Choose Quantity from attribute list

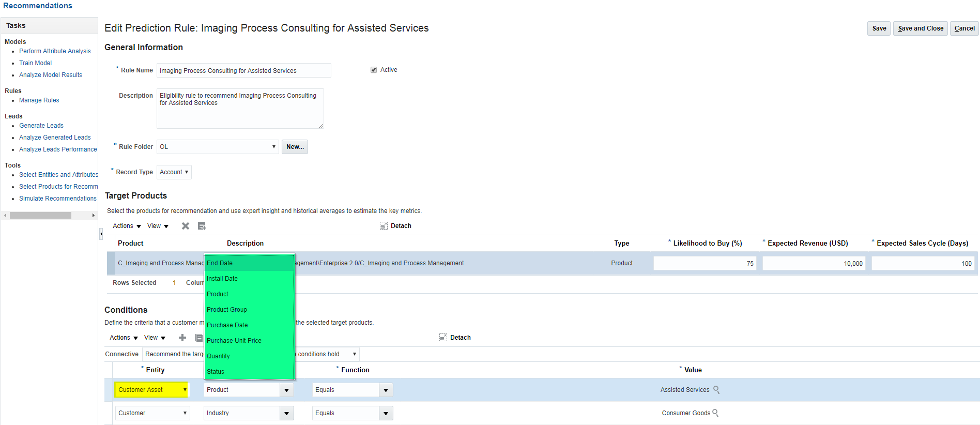[249, 356]
